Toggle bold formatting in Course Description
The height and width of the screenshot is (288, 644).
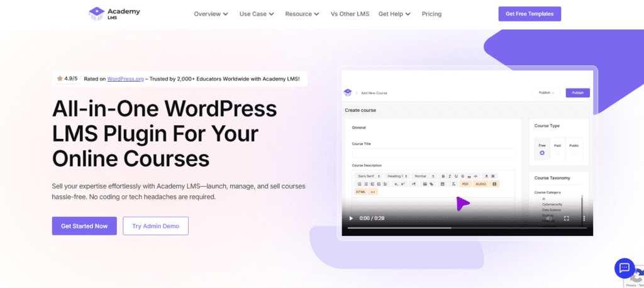click(x=443, y=176)
